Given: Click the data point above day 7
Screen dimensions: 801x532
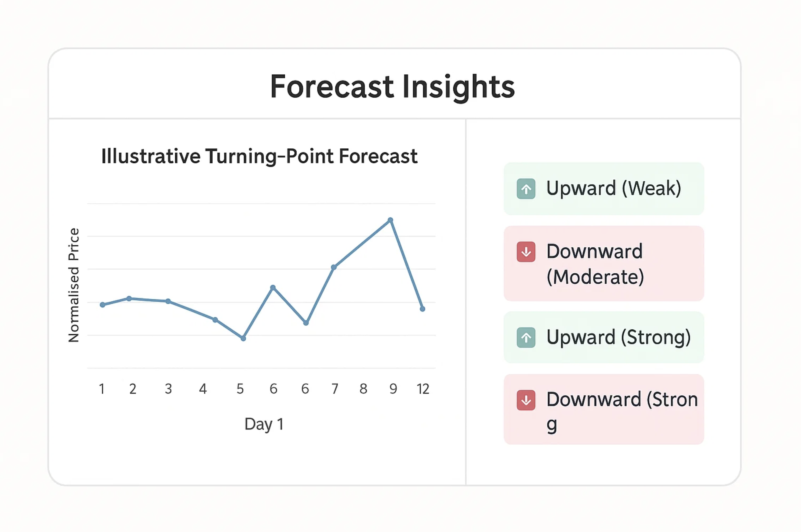Looking at the screenshot, I should tap(334, 267).
